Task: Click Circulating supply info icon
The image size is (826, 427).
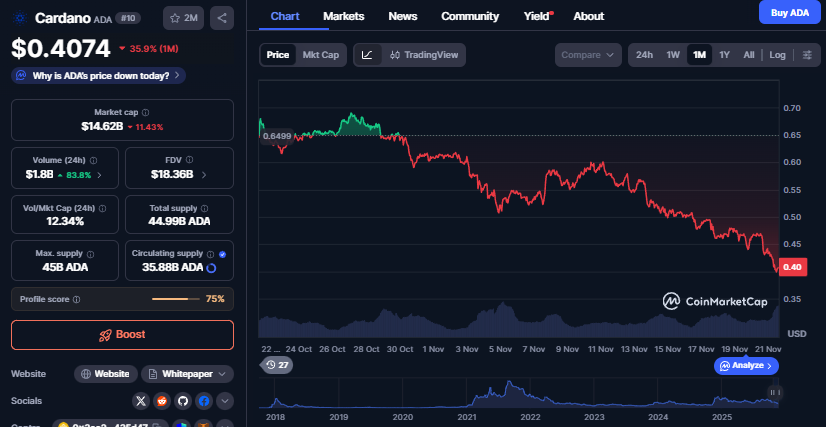Action: click(210, 254)
